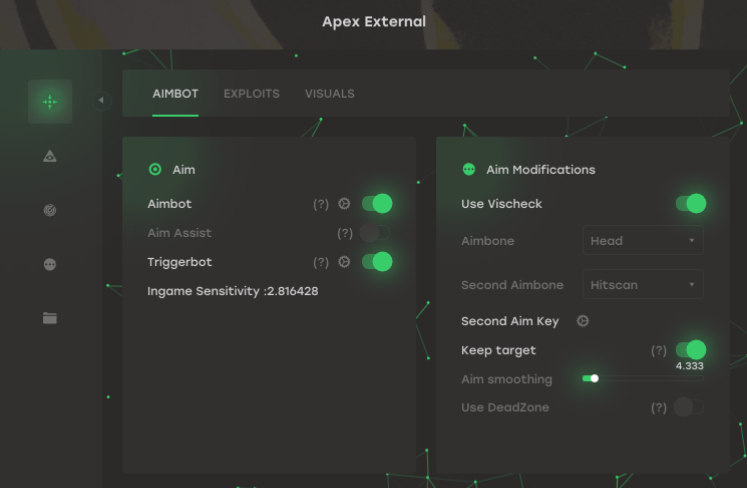Click the 4.333 smoothing value
The width and height of the screenshot is (747, 488).
tap(689, 366)
